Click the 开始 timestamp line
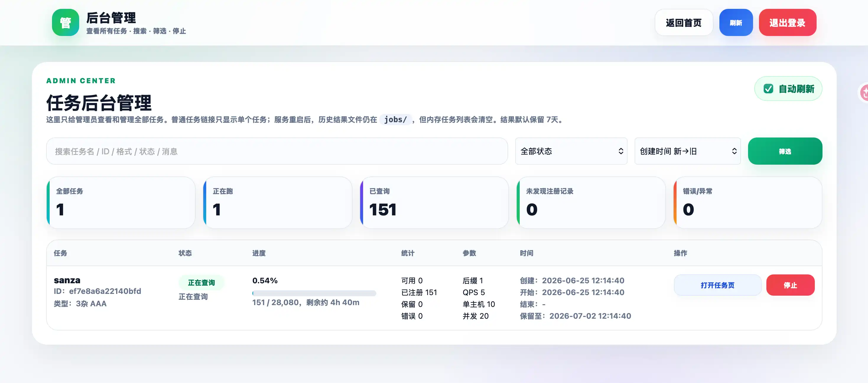The width and height of the screenshot is (868, 383). point(572,292)
